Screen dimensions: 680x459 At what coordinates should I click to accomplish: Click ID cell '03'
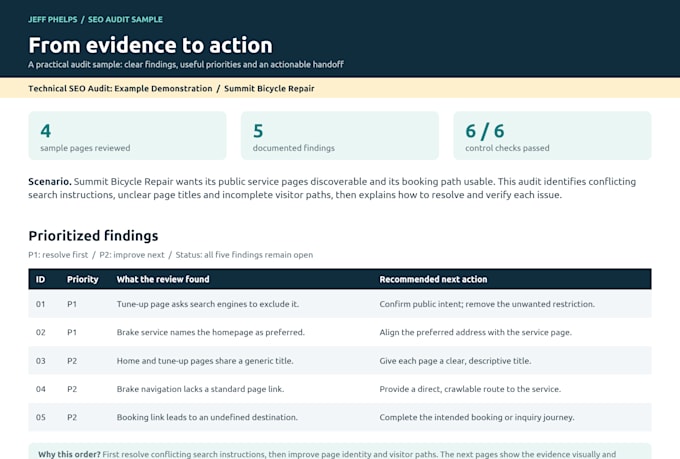(x=40, y=361)
